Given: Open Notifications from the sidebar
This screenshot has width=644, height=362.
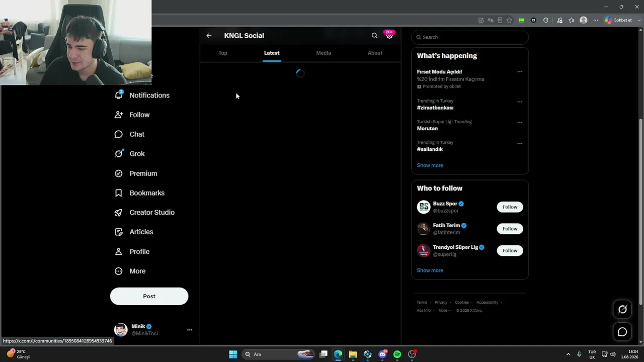Looking at the screenshot, I should [142, 95].
